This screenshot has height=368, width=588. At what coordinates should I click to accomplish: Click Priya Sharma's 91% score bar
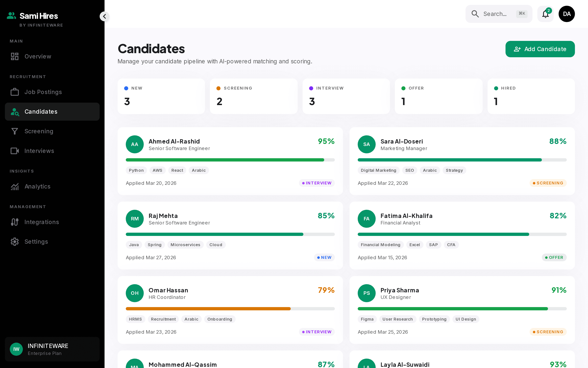pos(462,309)
